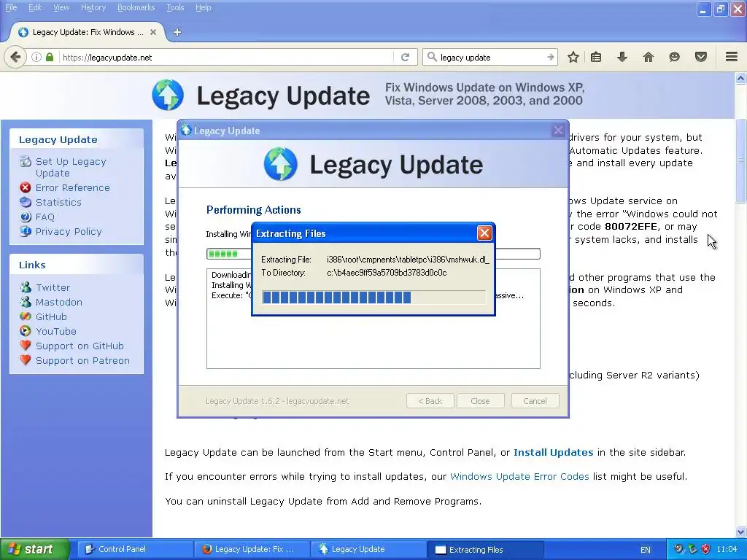The width and height of the screenshot is (747, 560).
Task: Click the 11:04 taskbar clock
Action: click(727, 549)
